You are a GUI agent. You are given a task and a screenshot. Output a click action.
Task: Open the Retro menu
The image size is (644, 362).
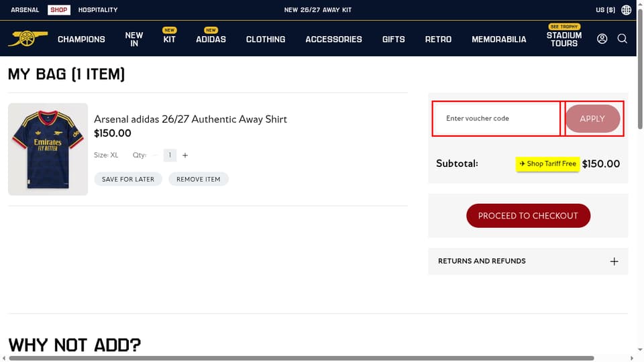(x=438, y=40)
